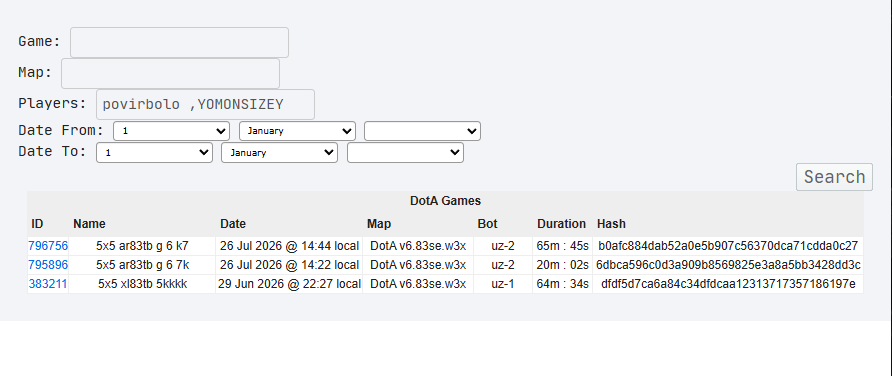
Task: Click duration 64m : 34s
Action: click(563, 284)
